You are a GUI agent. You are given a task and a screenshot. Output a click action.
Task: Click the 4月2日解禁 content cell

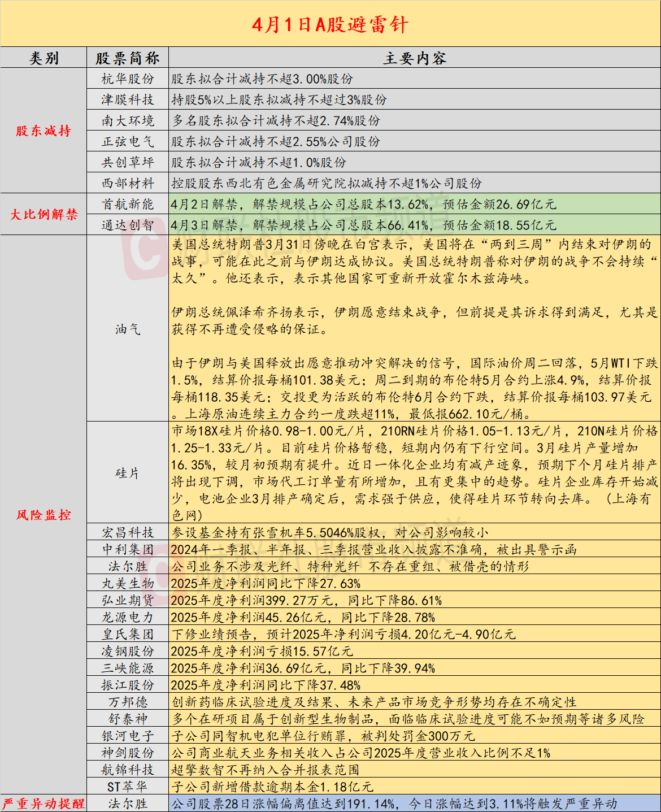click(x=415, y=204)
